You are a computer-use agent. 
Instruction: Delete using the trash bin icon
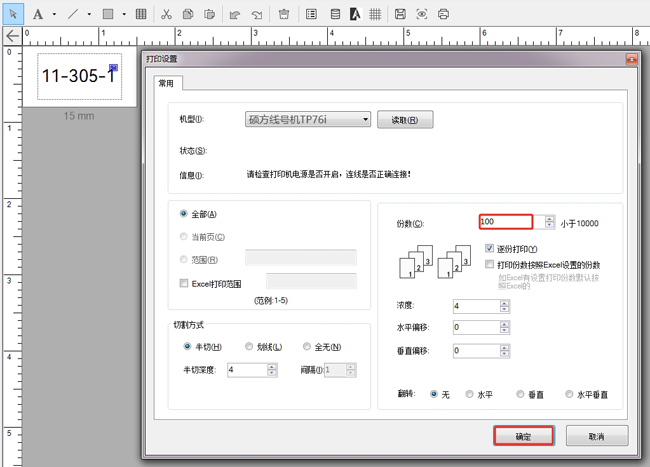click(x=284, y=15)
